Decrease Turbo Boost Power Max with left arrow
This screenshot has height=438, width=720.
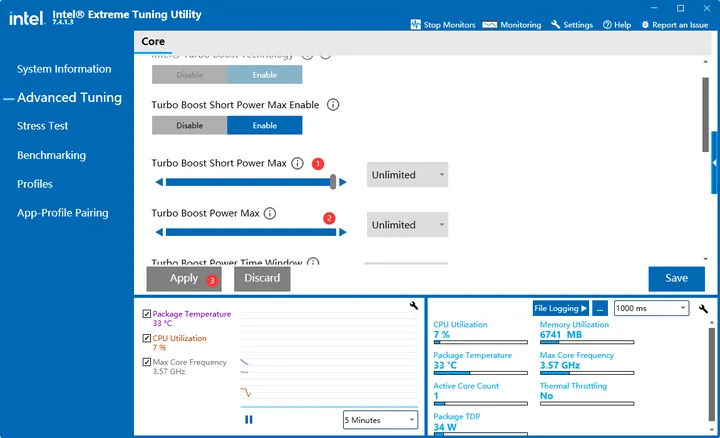pyautogui.click(x=159, y=232)
